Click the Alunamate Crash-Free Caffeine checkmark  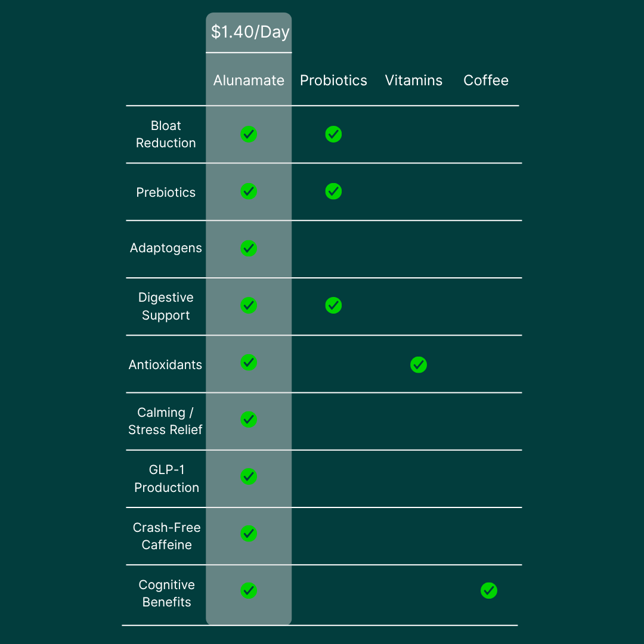tap(249, 534)
